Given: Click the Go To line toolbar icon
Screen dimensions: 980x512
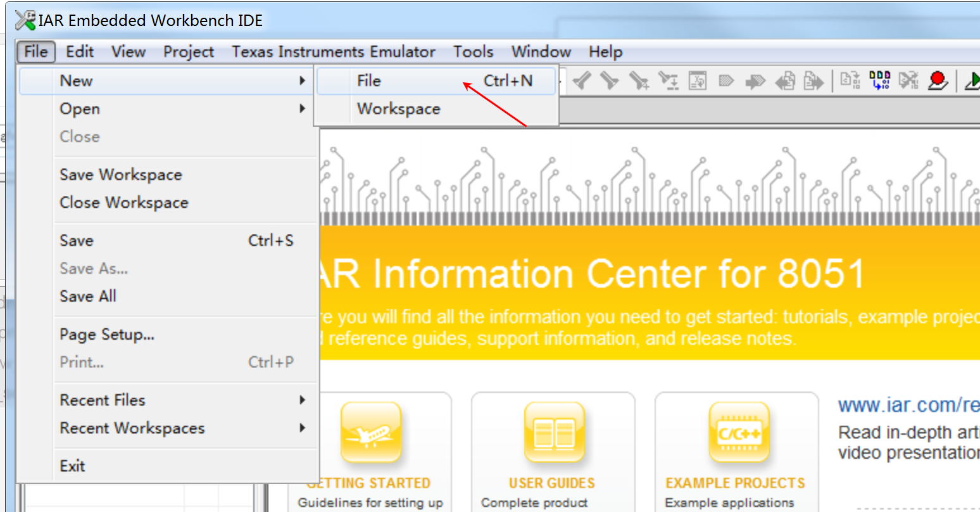Looking at the screenshot, I should [698, 80].
